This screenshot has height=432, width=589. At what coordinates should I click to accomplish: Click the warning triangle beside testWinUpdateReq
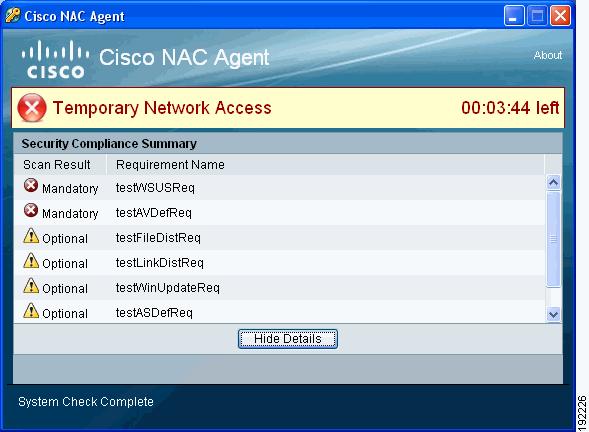[x=31, y=286]
